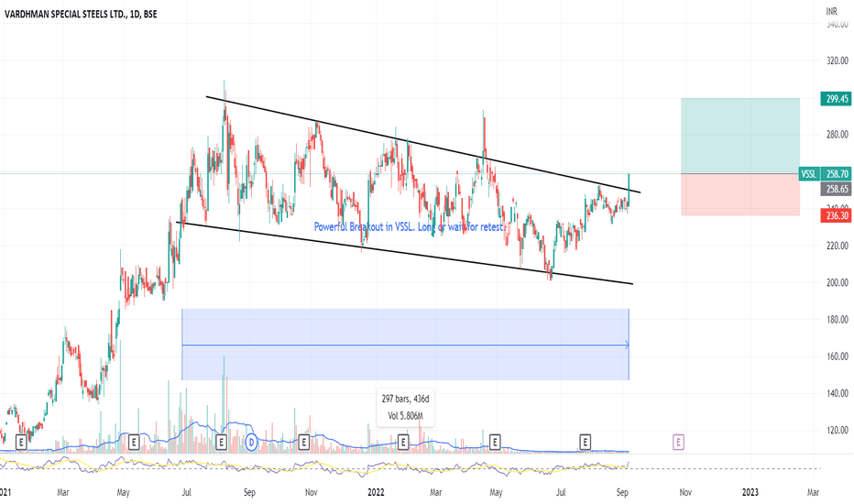Select the 236.30 stop price label
The height and width of the screenshot is (504, 854).
click(x=836, y=215)
